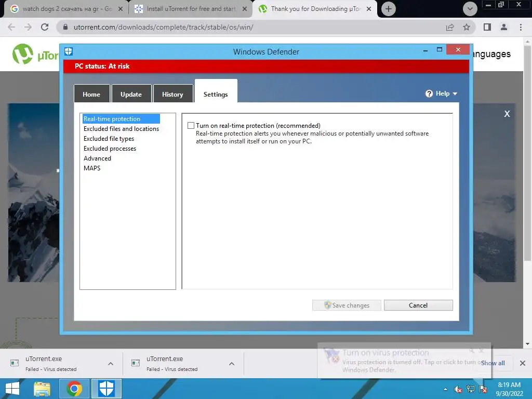Image resolution: width=532 pixels, height=399 pixels.
Task: Click the Cancel button
Action: click(x=418, y=305)
